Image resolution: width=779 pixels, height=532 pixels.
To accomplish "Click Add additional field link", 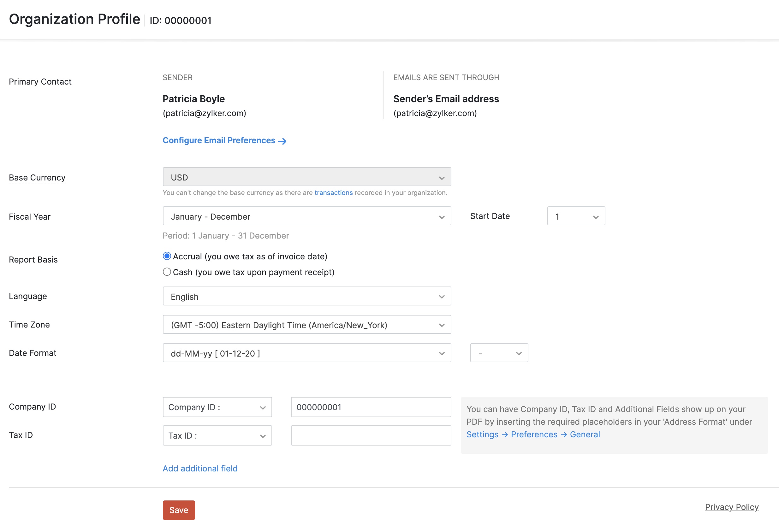I will (x=200, y=469).
